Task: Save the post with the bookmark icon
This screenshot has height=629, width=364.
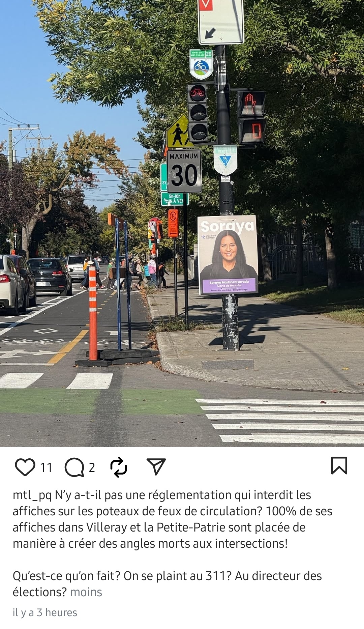Action: [339, 465]
